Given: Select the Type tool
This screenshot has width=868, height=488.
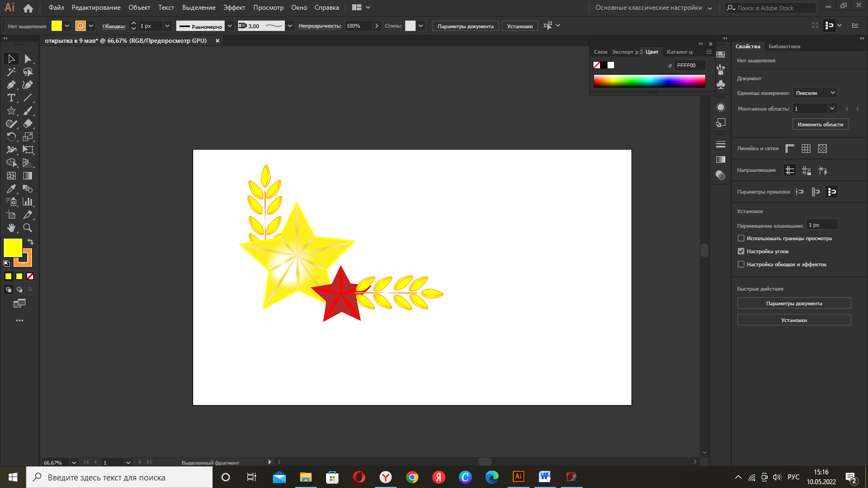Looking at the screenshot, I should [11, 98].
